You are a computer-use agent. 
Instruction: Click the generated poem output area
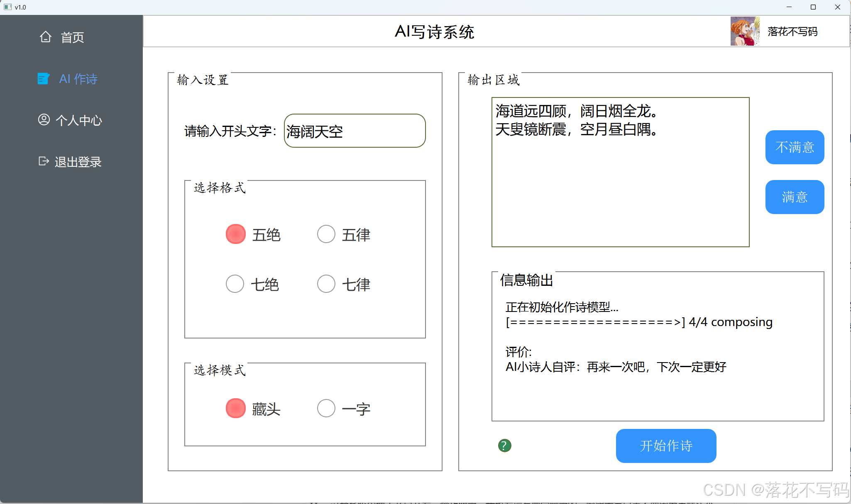click(x=620, y=172)
